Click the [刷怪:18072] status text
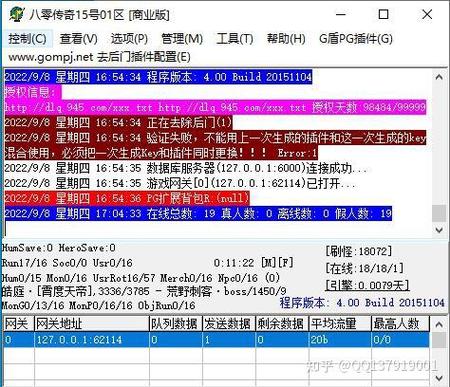450x387 pixels. click(358, 251)
